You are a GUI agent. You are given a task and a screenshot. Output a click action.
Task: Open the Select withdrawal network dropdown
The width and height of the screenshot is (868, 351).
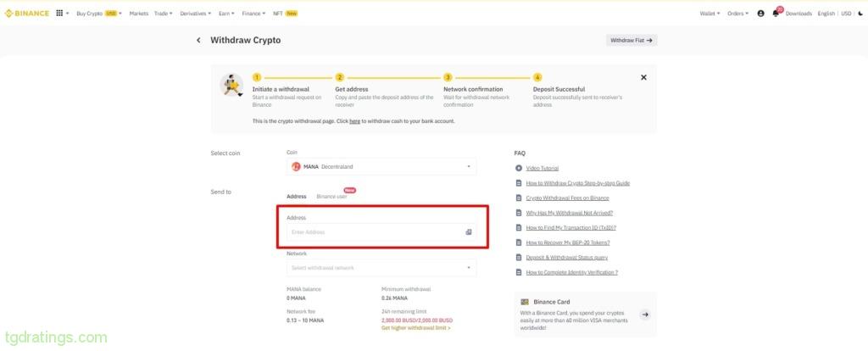tap(381, 268)
